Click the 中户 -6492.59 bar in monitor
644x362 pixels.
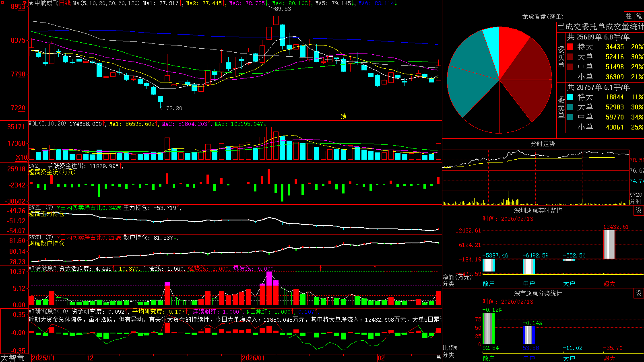click(x=529, y=266)
